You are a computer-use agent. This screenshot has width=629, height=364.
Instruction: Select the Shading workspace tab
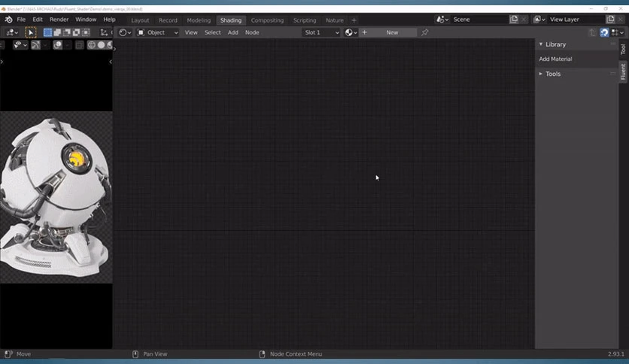[231, 20]
